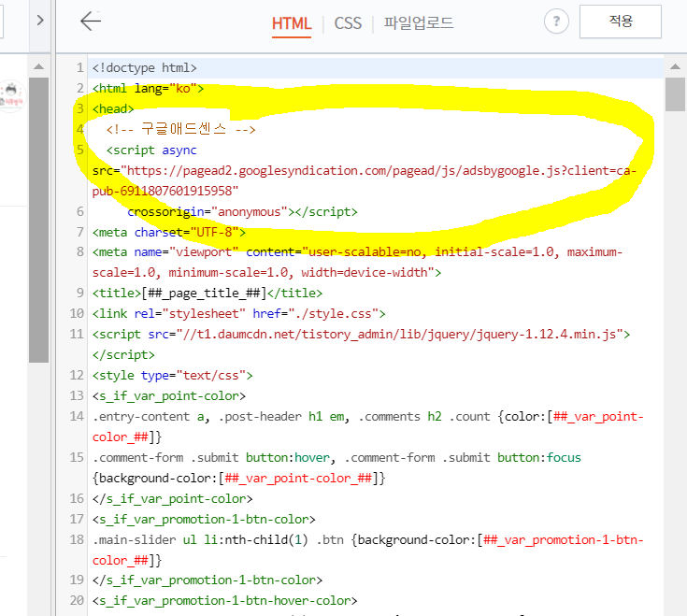Viewport: 687px width, 616px height.
Task: Click the <script async line
Action: (x=151, y=150)
